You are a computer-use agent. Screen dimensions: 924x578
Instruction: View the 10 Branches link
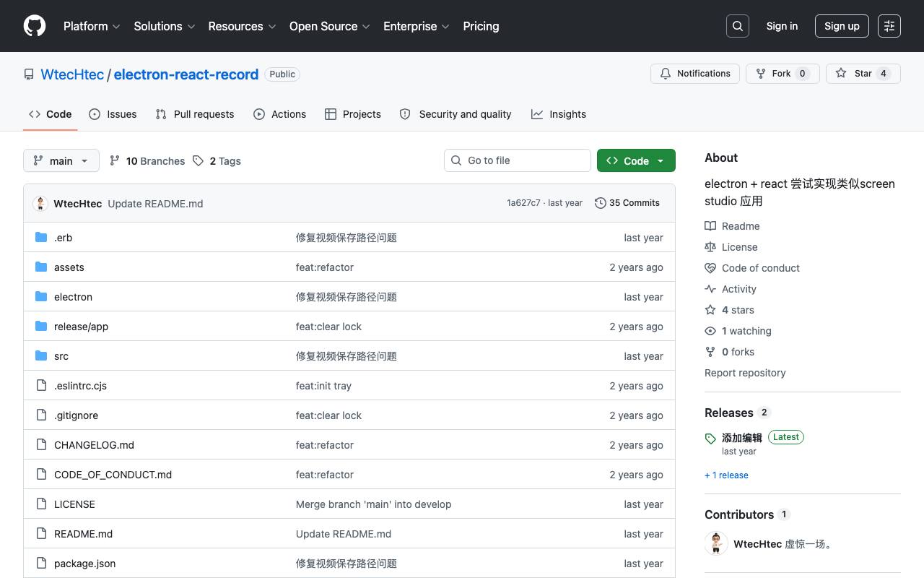[x=147, y=161]
